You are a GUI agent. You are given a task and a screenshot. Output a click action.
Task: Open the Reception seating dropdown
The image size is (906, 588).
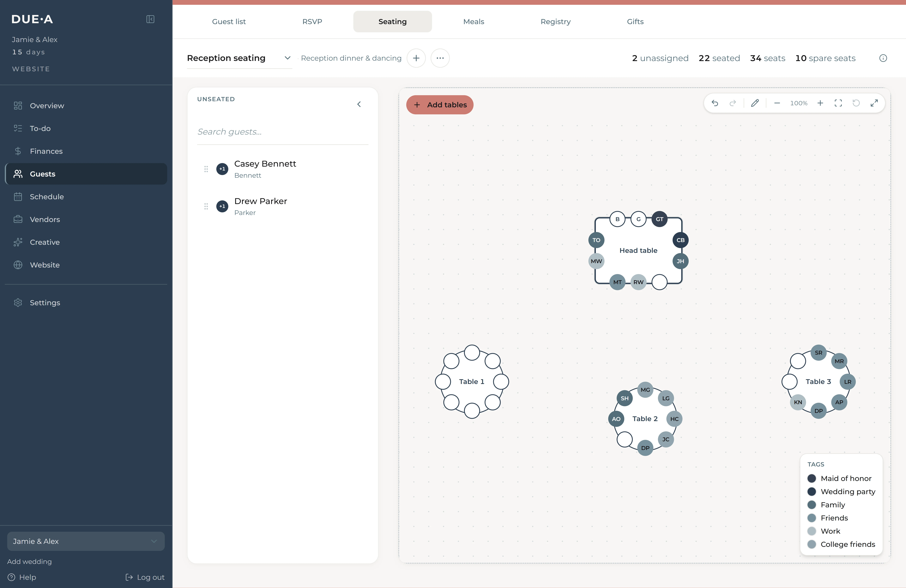239,58
